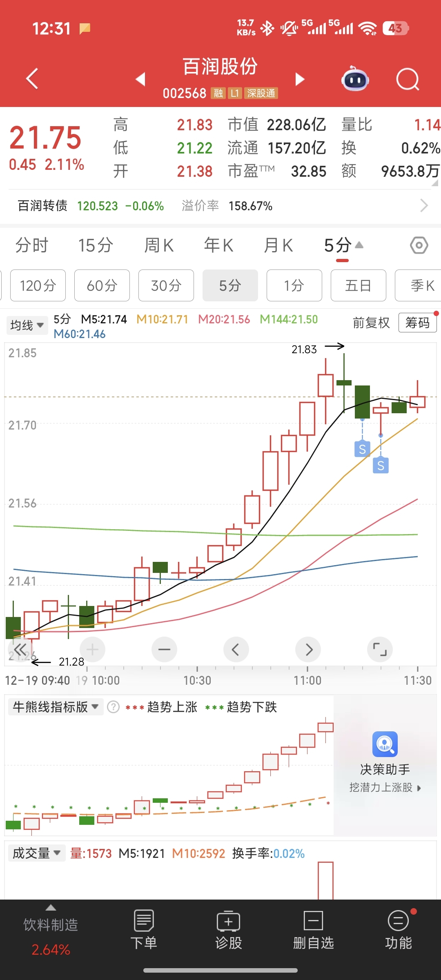Tap the lower S sell marker on chart

pos(381,465)
